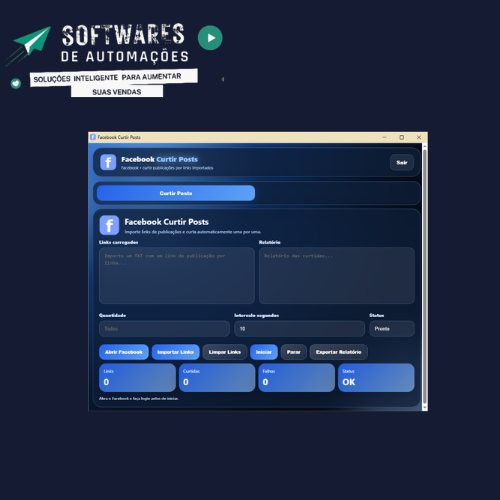Click the Facebook Curtir Posts window title text
Viewport: 500px width, 500px height.
(x=119, y=137)
